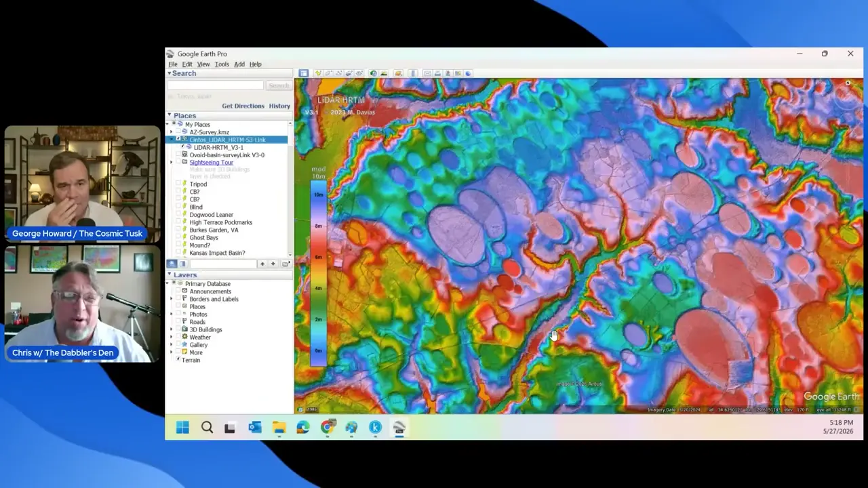The height and width of the screenshot is (488, 868).
Task: Open the File menu
Action: tap(173, 64)
